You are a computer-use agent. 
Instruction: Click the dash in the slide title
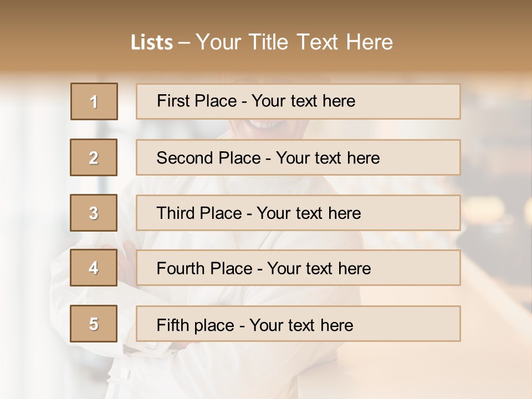coord(184,43)
